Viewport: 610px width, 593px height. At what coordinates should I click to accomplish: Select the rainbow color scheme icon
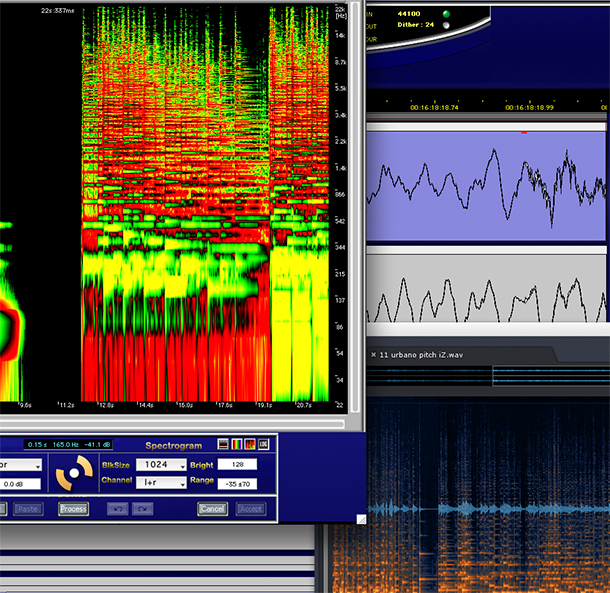(x=237, y=444)
